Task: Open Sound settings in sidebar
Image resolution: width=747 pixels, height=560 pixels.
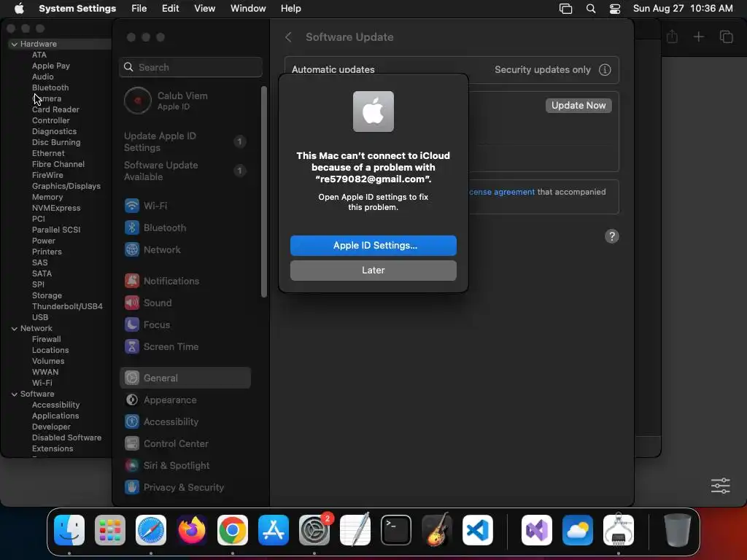Action: (185, 303)
